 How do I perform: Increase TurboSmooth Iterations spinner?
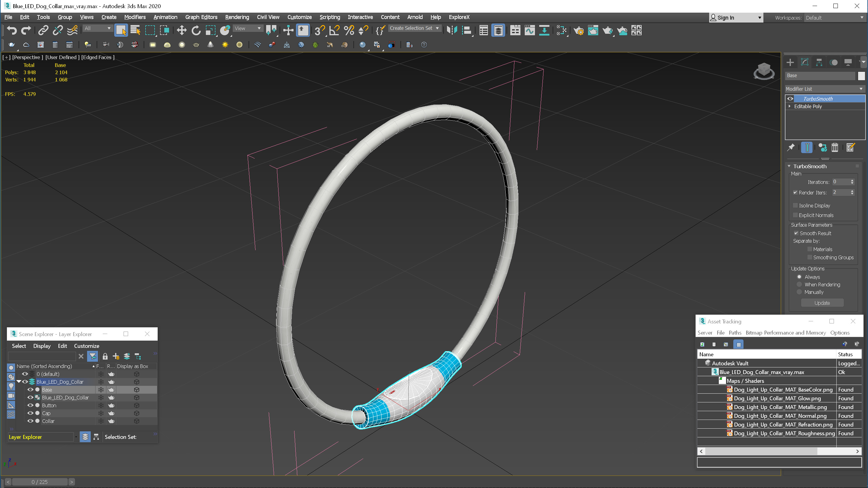(x=852, y=180)
